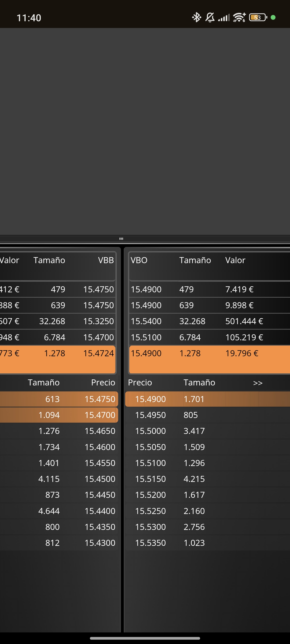Tap the Wi-Fi signal icon
This screenshot has height=644, width=290.
click(x=239, y=18)
